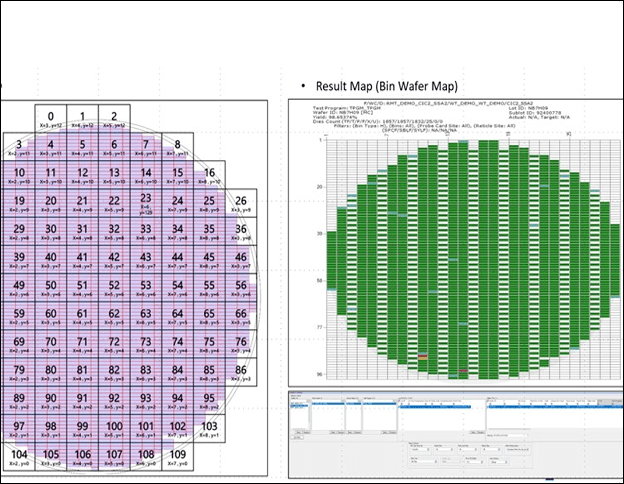The image size is (624, 484).
Task: Click reticle cell 103 near wafer bottom
Action: [x=208, y=428]
